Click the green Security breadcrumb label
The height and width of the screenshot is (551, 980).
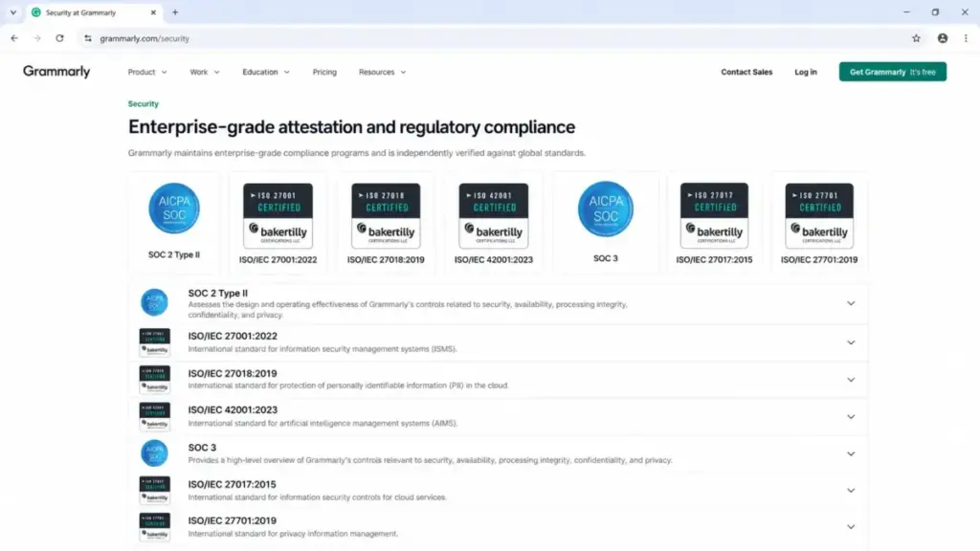point(144,103)
